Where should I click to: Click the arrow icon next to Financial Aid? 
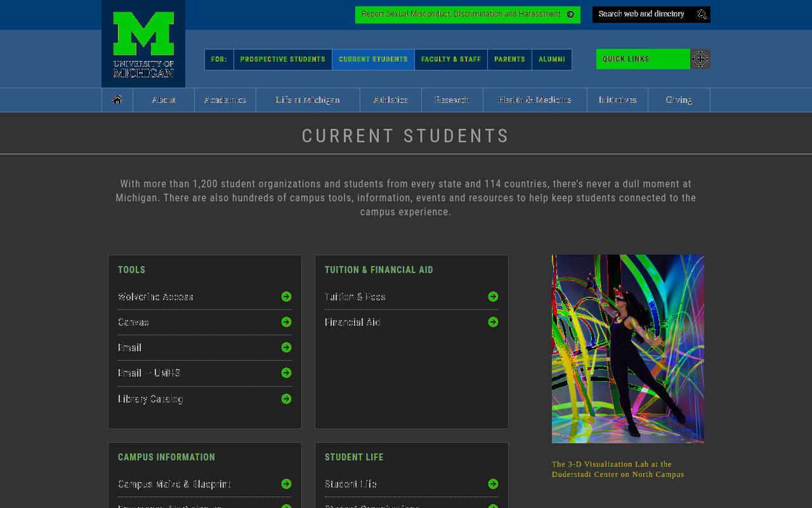coord(494,322)
